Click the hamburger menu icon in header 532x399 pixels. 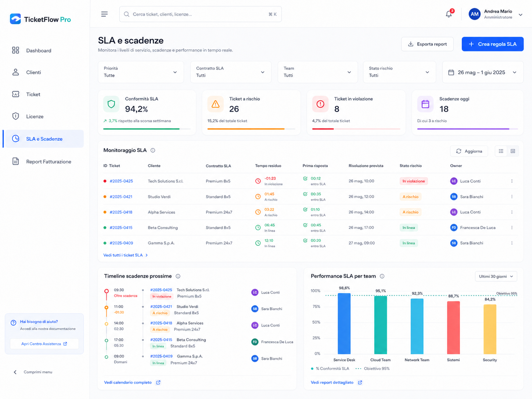104,14
